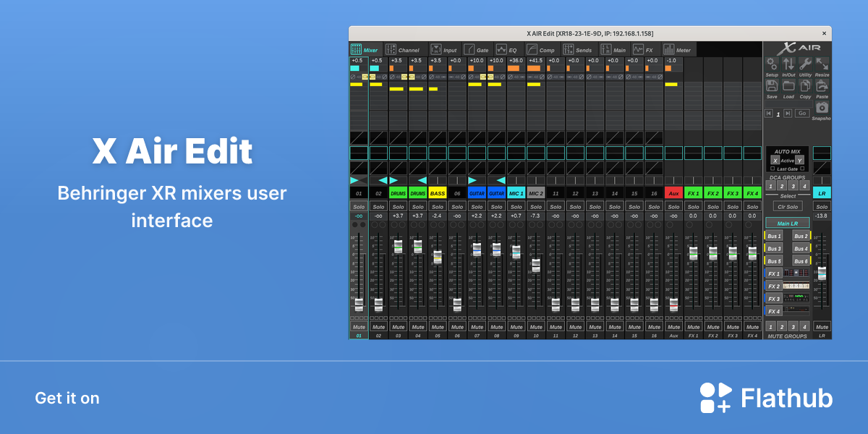Click the +41.5 gain value
The width and height of the screenshot is (868, 434).
[x=535, y=61]
